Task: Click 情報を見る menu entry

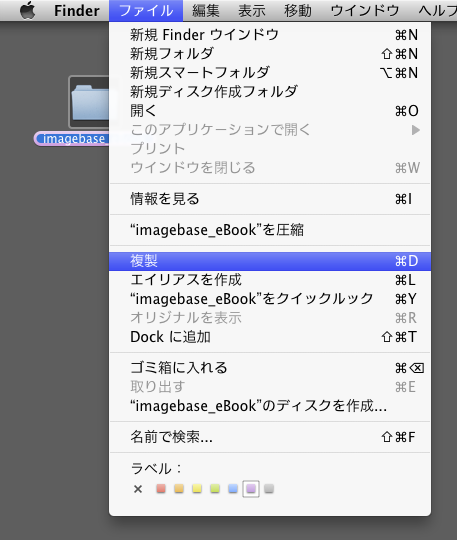Action: pyautogui.click(x=270, y=199)
